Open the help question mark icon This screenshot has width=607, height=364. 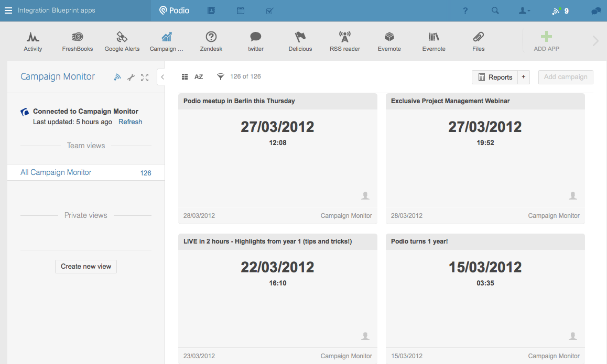point(465,11)
